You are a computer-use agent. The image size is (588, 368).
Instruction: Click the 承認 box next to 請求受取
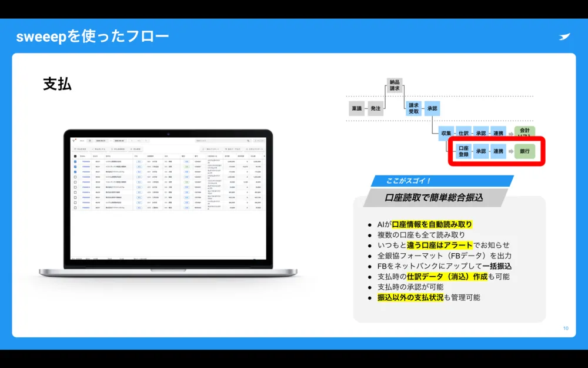pyautogui.click(x=432, y=108)
